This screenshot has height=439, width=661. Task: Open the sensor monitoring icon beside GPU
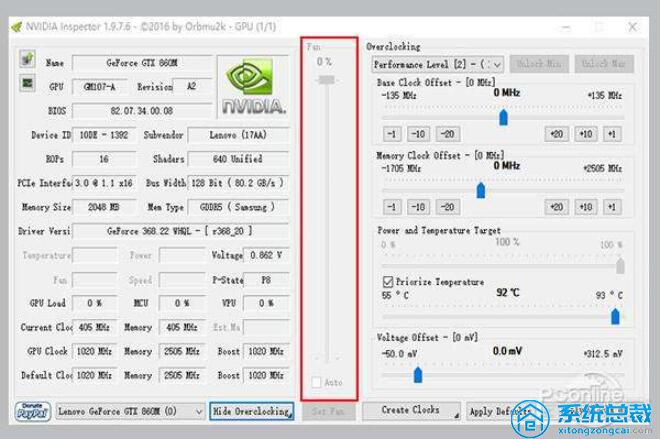click(27, 83)
